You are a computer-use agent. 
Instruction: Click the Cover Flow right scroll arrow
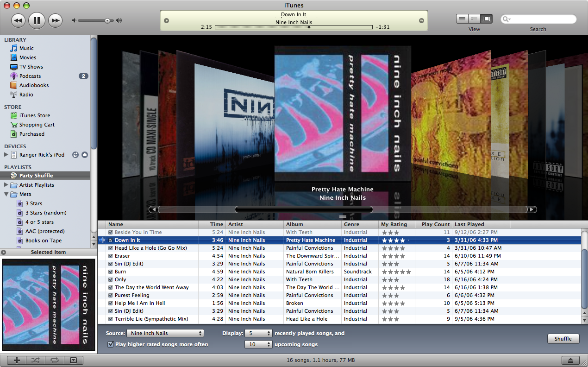[x=532, y=209]
